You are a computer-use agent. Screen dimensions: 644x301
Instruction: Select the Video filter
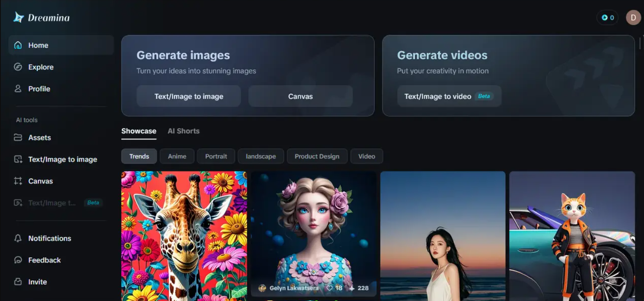coord(367,156)
